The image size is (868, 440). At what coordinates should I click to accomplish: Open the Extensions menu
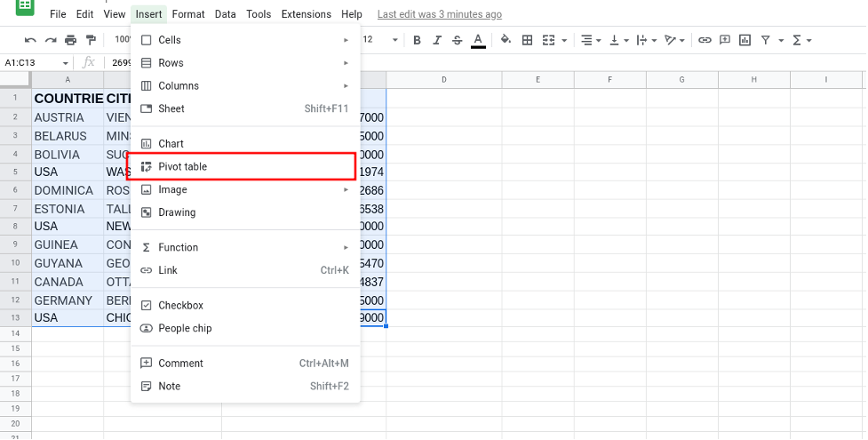[307, 14]
